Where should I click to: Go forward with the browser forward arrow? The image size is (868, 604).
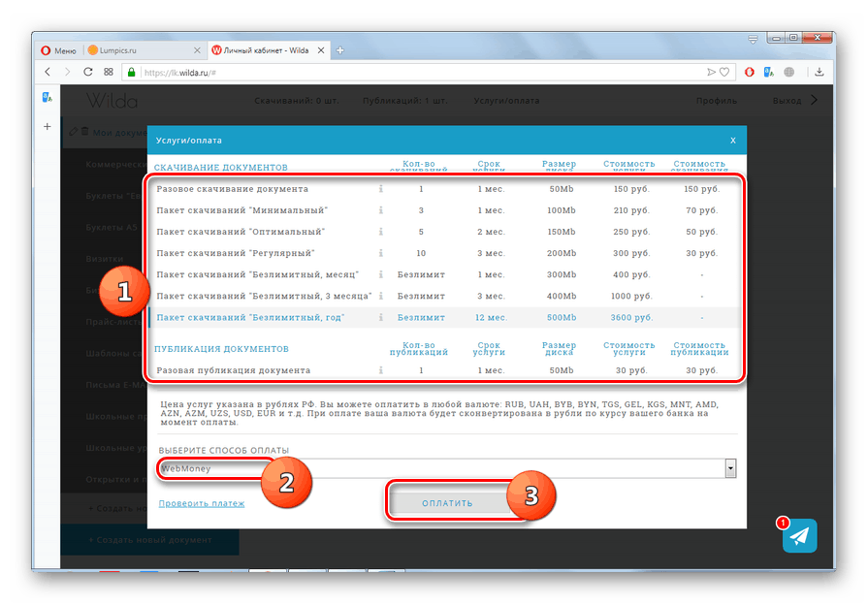[x=68, y=72]
